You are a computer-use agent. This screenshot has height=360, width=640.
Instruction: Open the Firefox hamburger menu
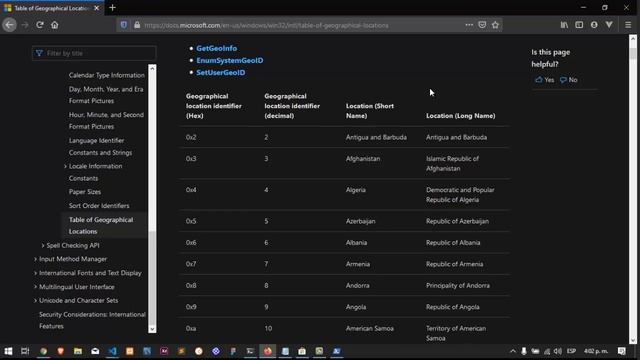pos(628,25)
